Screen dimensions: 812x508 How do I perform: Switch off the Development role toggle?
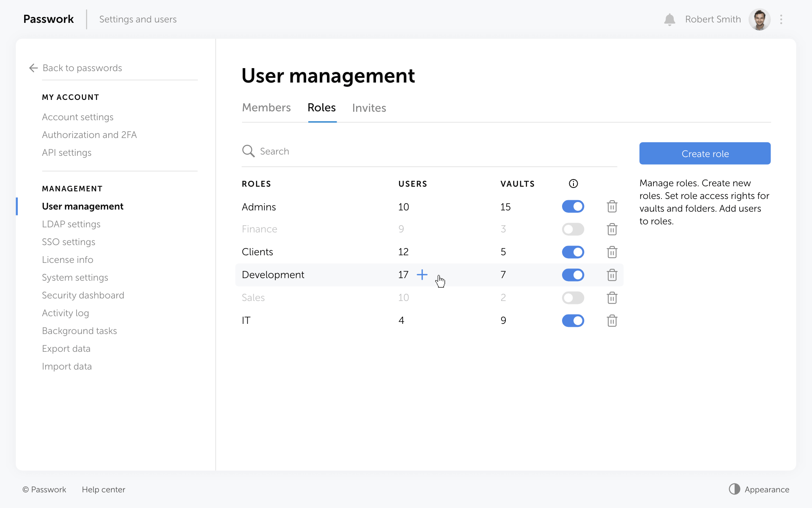pyautogui.click(x=573, y=275)
